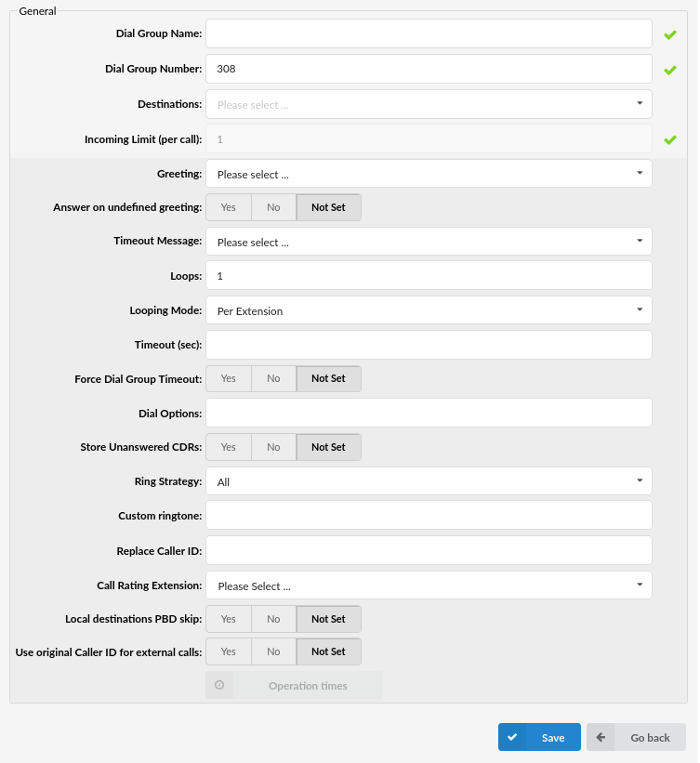Open the Destinations dropdown
This screenshot has height=763, width=700.
pos(429,104)
